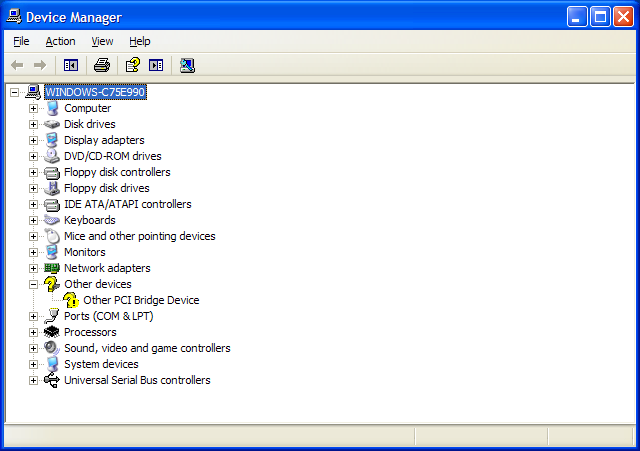The height and width of the screenshot is (451, 640).
Task: Open the Help menu
Action: point(140,41)
